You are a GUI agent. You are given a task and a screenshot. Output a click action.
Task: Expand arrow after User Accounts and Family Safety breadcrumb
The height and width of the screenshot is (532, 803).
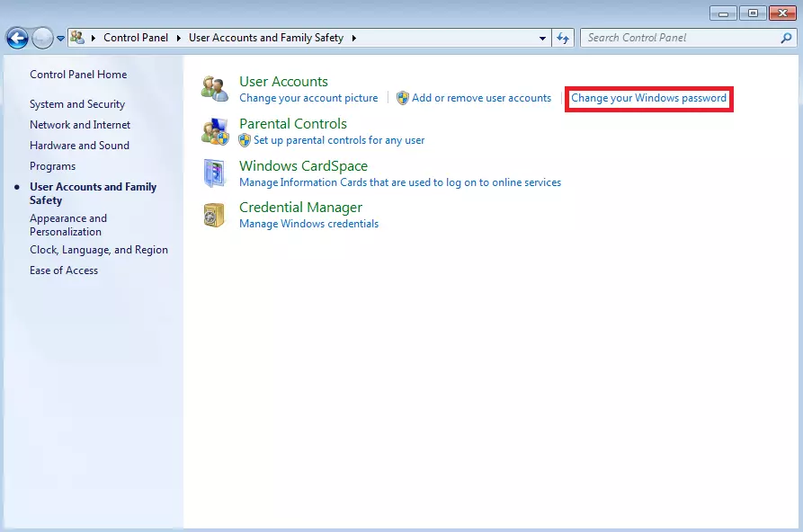(354, 38)
